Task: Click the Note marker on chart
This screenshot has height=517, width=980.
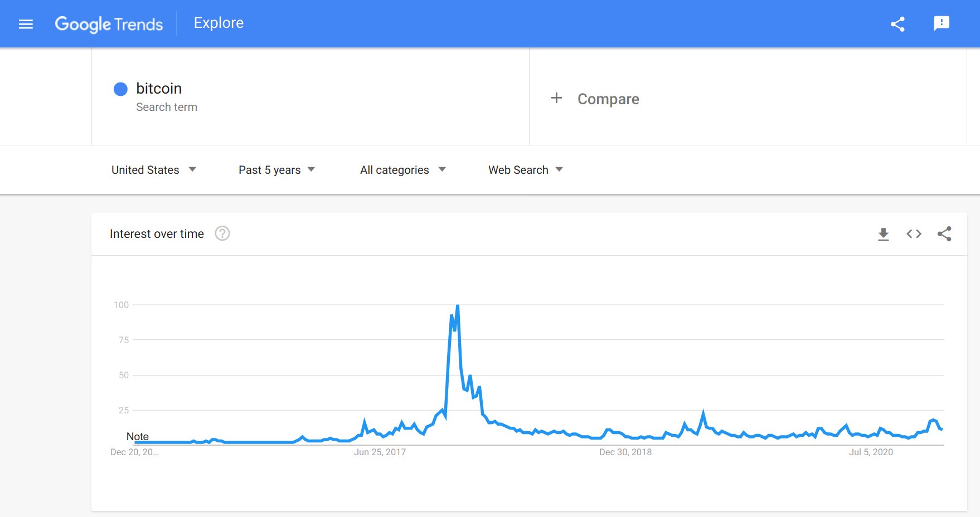Action: tap(137, 436)
